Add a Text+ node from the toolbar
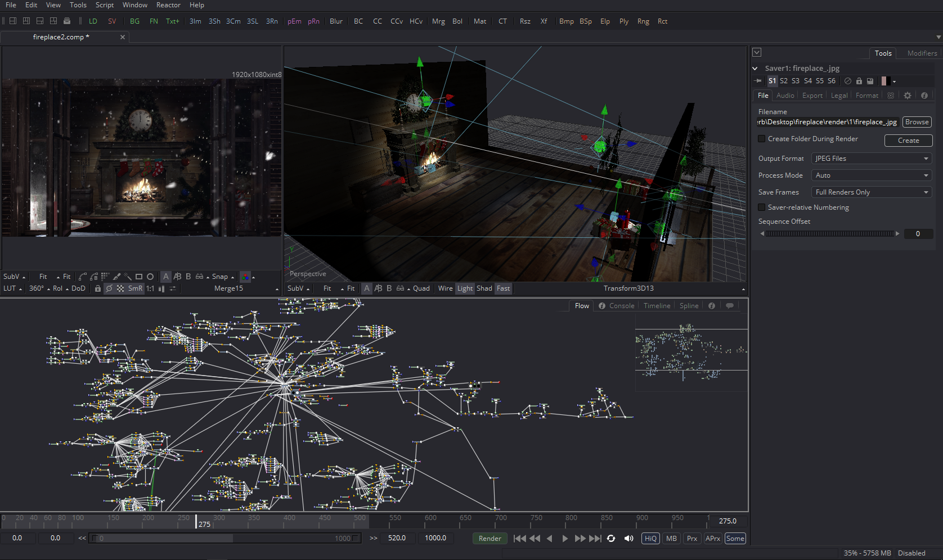The width and height of the screenshot is (943, 560). (x=172, y=21)
